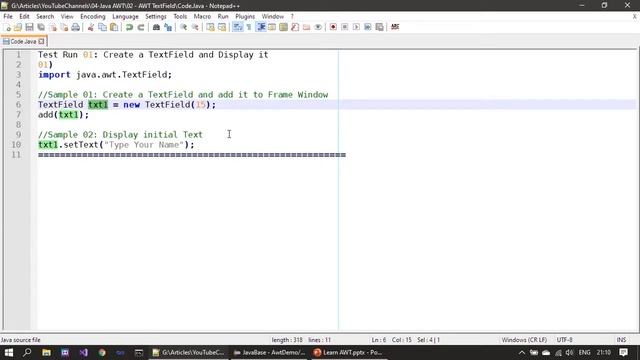Cut selection with the scissors icon
640x360 pixels.
pyautogui.click(x=91, y=27)
